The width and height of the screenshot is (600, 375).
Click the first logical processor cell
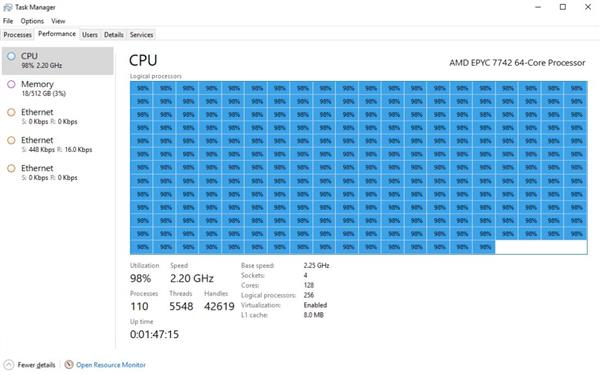(x=142, y=88)
